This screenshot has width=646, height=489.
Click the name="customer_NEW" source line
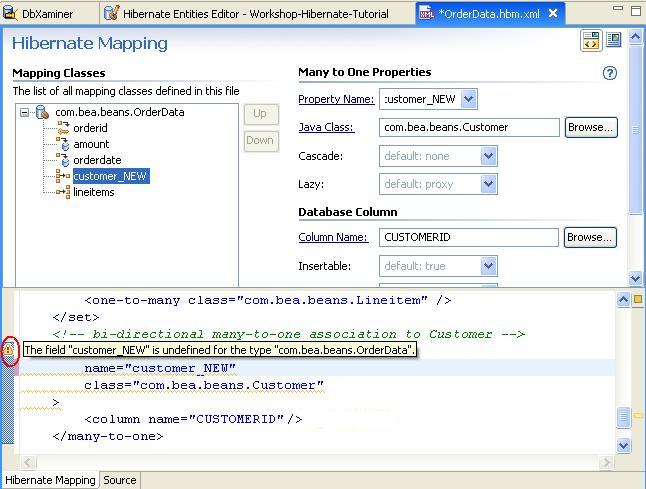coord(160,368)
